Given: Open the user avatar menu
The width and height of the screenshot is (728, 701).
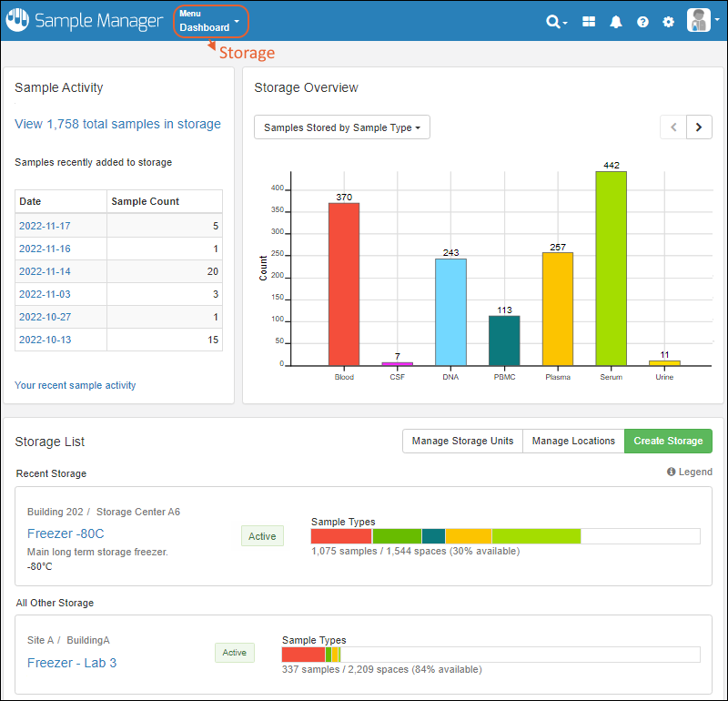Looking at the screenshot, I should [x=700, y=21].
